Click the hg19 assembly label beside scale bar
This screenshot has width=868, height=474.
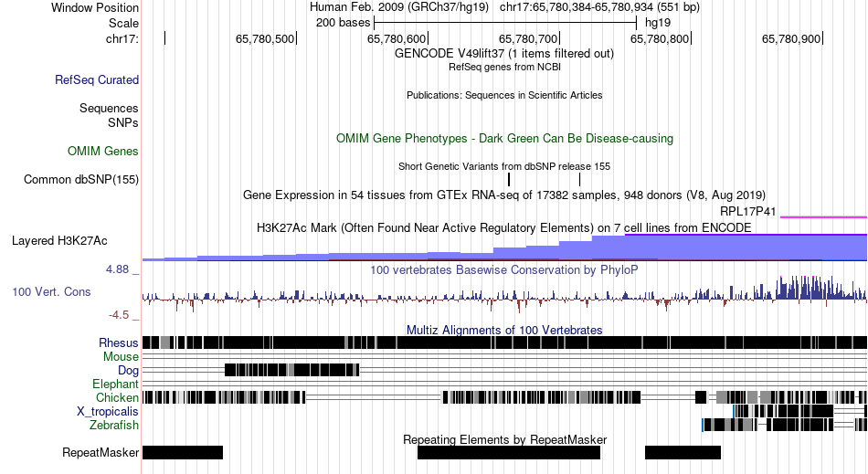(x=658, y=23)
